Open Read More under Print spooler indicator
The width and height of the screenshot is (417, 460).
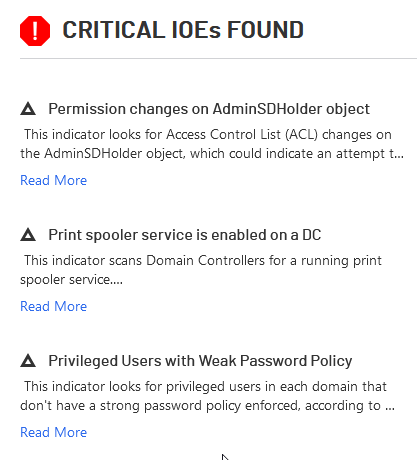pyautogui.click(x=54, y=306)
